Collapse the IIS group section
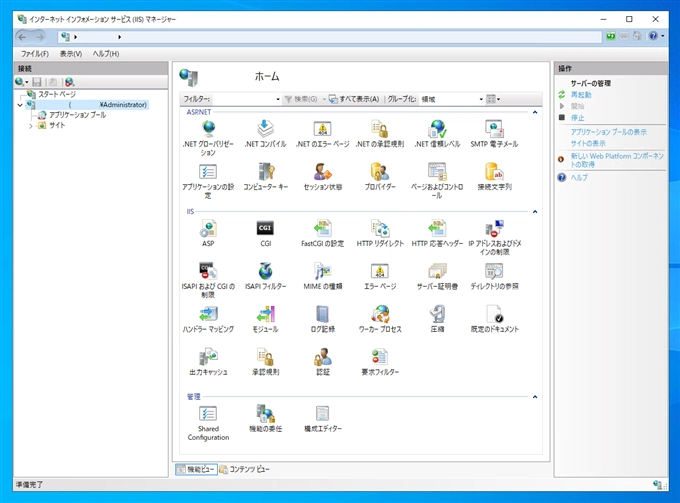The width and height of the screenshot is (680, 503). [535, 212]
